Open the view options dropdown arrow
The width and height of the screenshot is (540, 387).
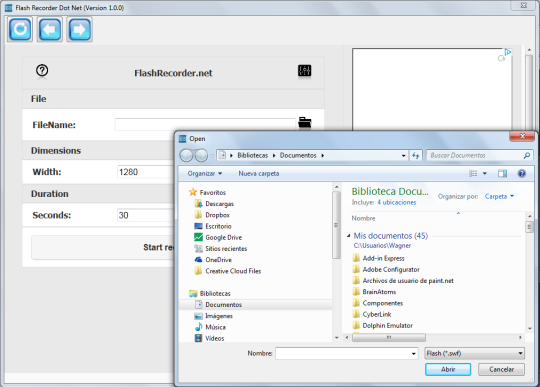click(x=485, y=174)
